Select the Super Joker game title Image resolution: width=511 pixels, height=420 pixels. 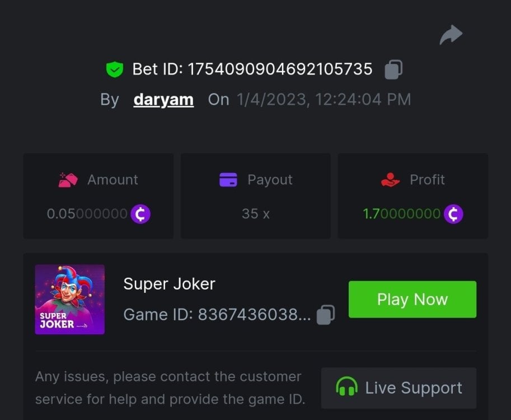[x=169, y=284]
